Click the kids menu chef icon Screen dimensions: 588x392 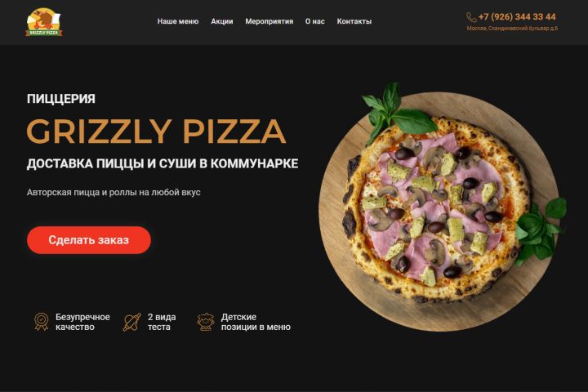click(x=206, y=323)
